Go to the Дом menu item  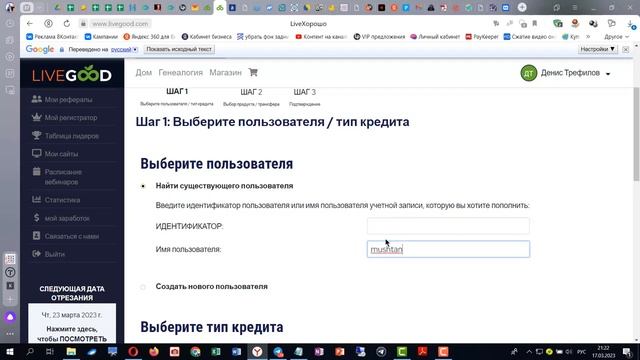click(144, 73)
